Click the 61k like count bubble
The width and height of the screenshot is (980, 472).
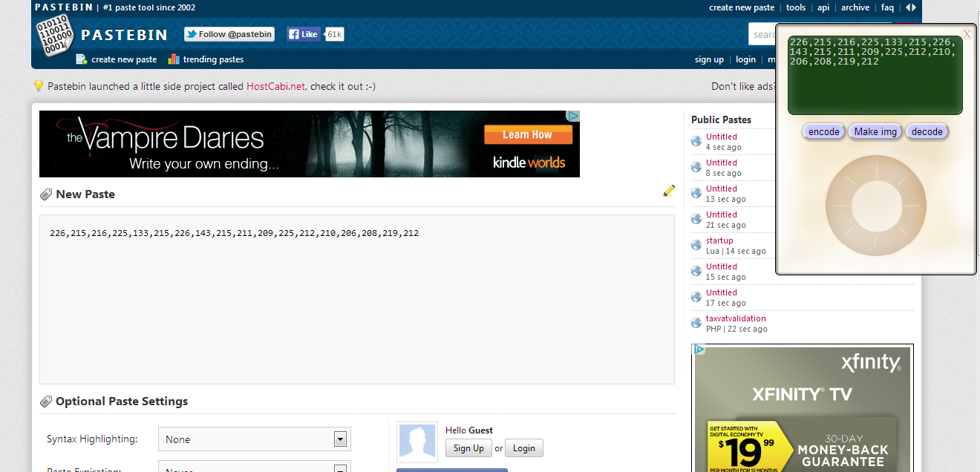pos(335,34)
